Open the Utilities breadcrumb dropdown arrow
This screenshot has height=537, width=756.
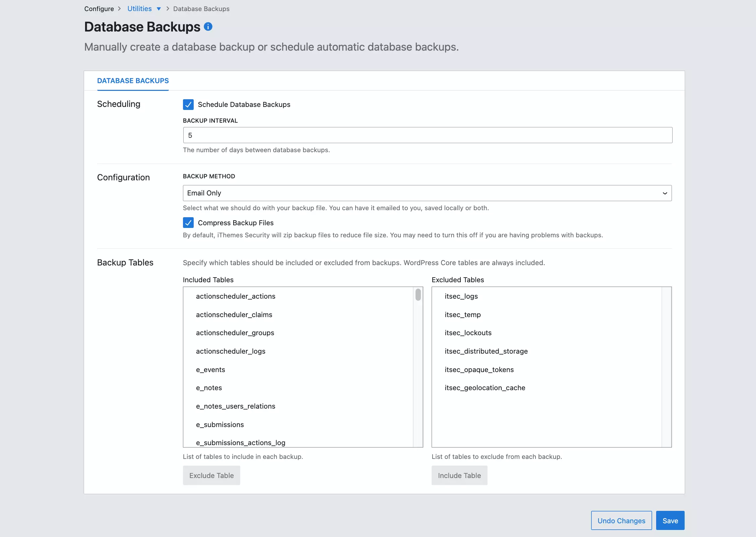click(x=159, y=9)
